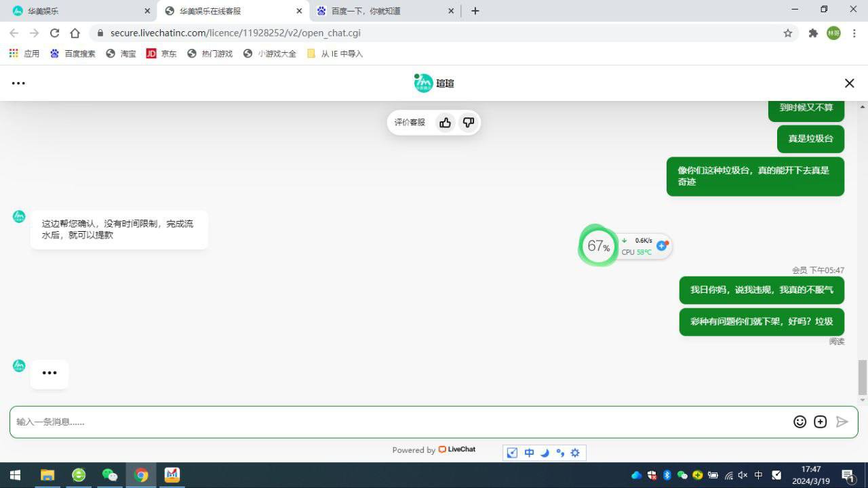868x488 pixels.
Task: Toggle Chinese input mode on IME bar
Action: pos(529,453)
